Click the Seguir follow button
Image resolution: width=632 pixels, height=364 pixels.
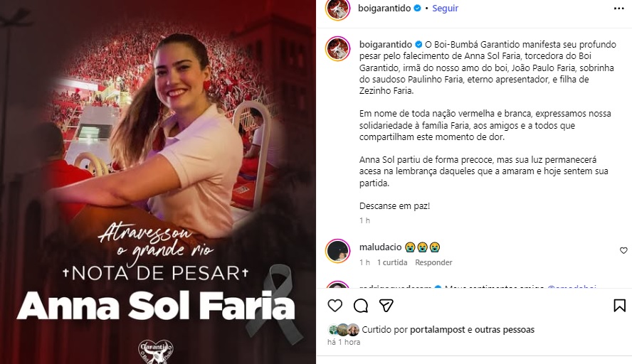[445, 8]
